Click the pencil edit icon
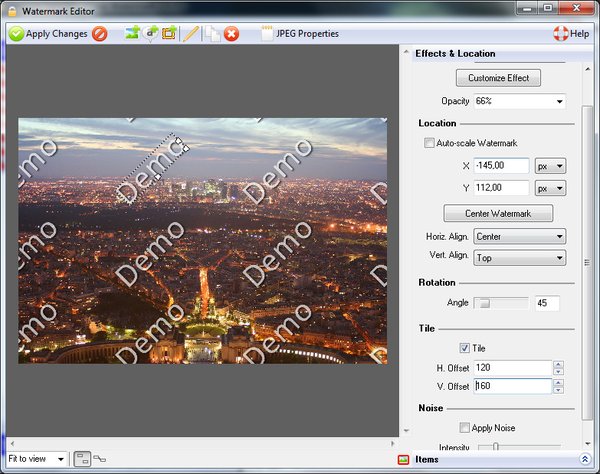The image size is (600, 474). point(191,34)
